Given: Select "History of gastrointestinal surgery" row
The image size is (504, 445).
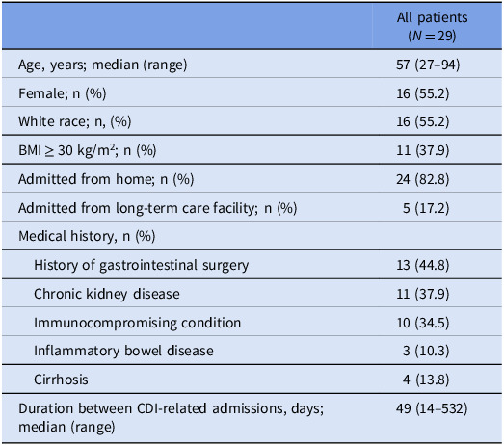Looking at the screenshot, I should tap(252, 265).
